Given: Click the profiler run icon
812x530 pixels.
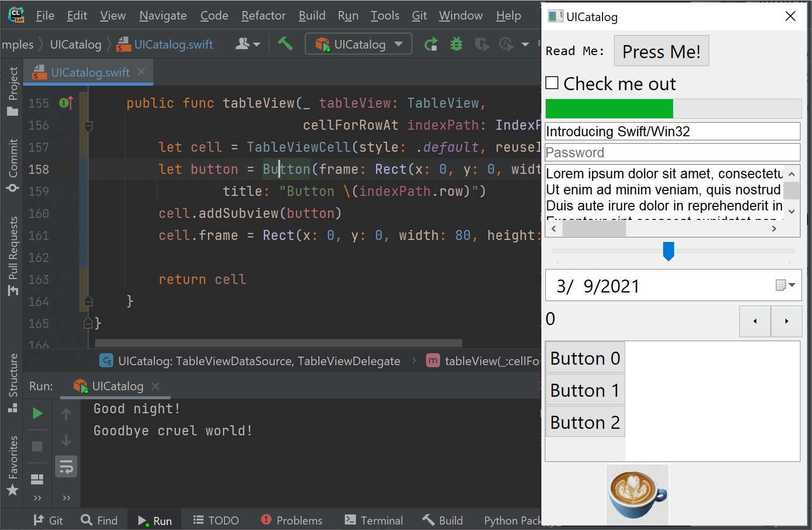Looking at the screenshot, I should coord(506,44).
